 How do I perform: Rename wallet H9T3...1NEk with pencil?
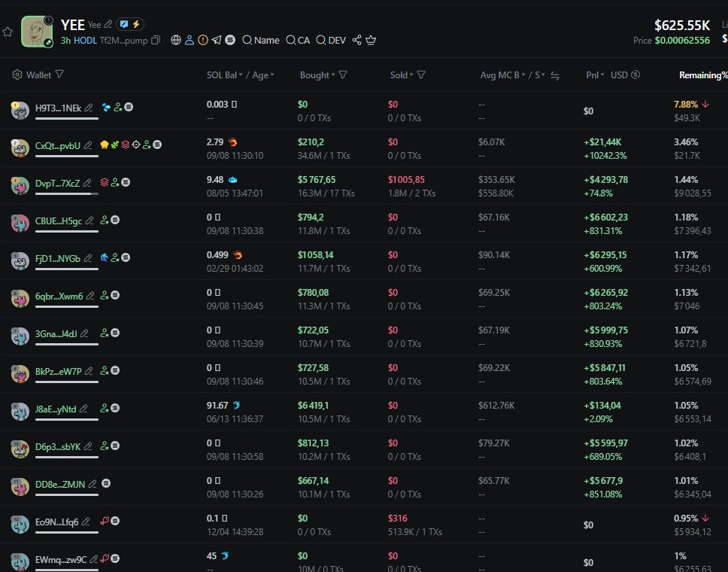[x=89, y=108]
